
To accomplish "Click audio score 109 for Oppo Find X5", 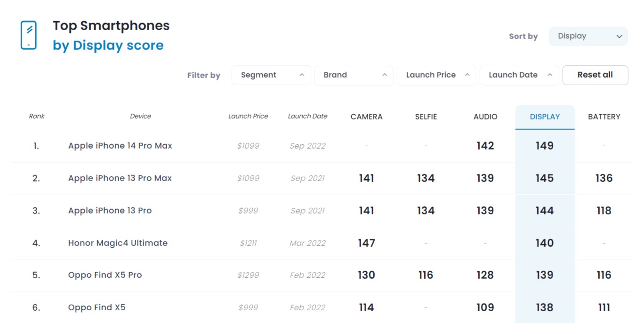I will [485, 307].
